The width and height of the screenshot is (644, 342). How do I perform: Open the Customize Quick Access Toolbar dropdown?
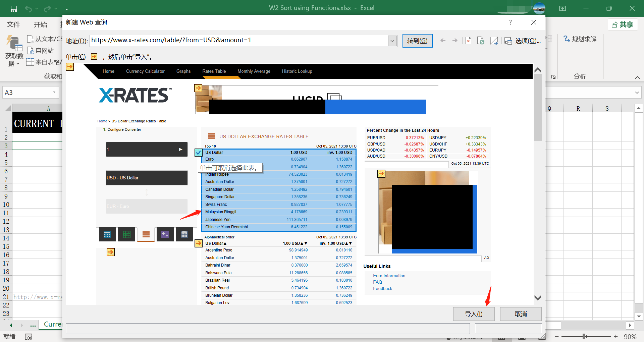[67, 9]
